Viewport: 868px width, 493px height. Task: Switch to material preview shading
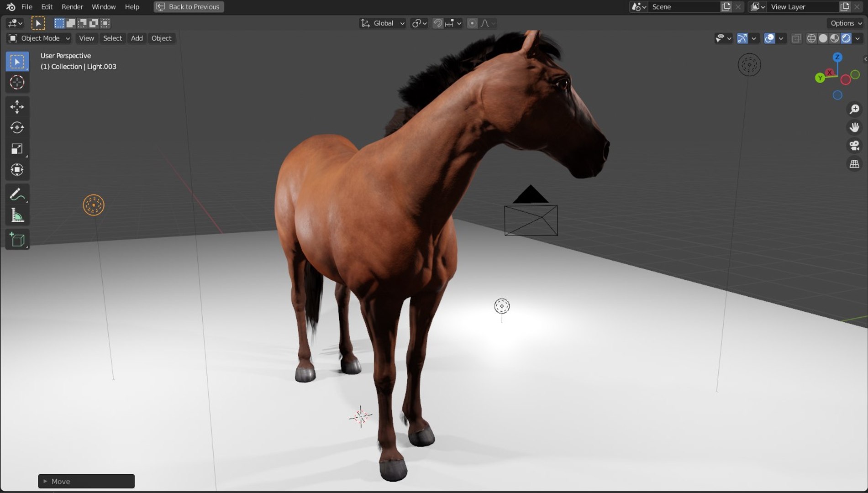tap(835, 38)
